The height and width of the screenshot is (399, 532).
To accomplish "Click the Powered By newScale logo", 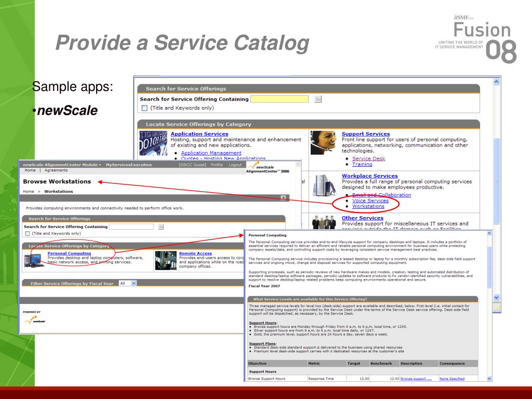I will pyautogui.click(x=34, y=318).
